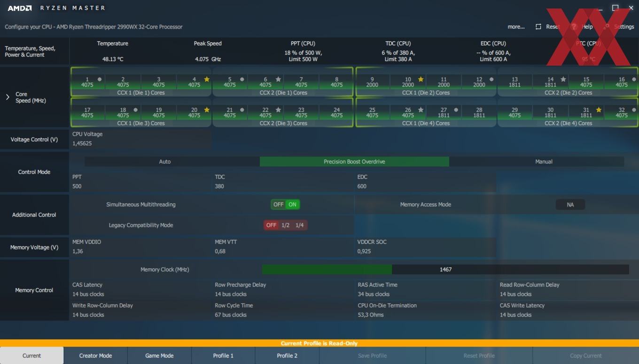
Task: Click the gray star on core 6
Action: point(278,79)
